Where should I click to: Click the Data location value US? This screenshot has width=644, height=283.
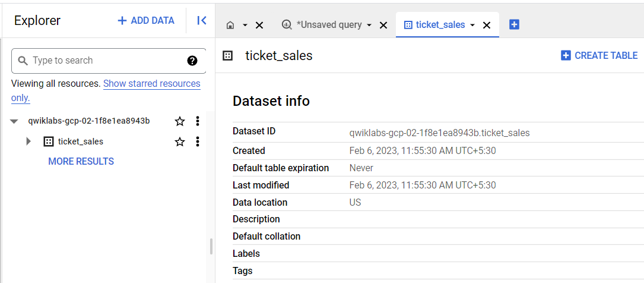point(356,202)
